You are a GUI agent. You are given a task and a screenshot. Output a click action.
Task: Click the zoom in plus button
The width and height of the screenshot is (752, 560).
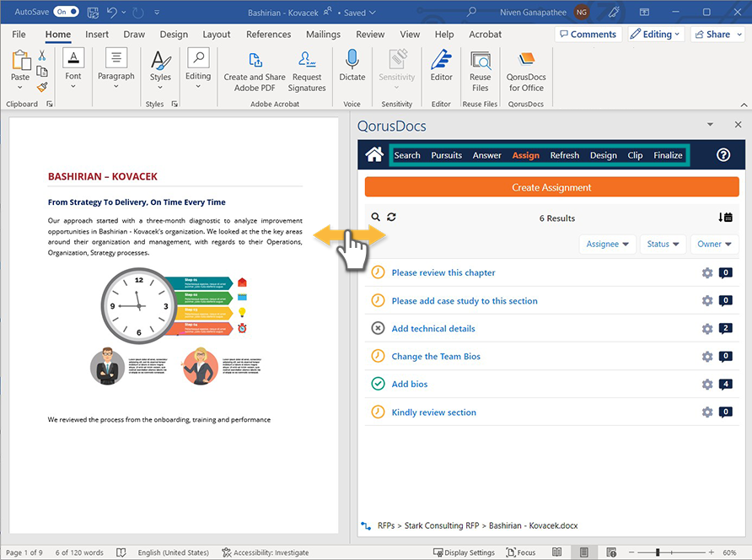click(x=712, y=552)
